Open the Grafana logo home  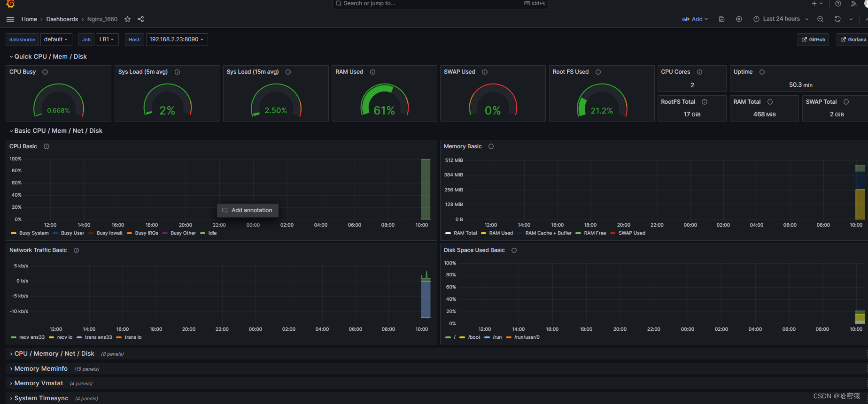pos(10,4)
